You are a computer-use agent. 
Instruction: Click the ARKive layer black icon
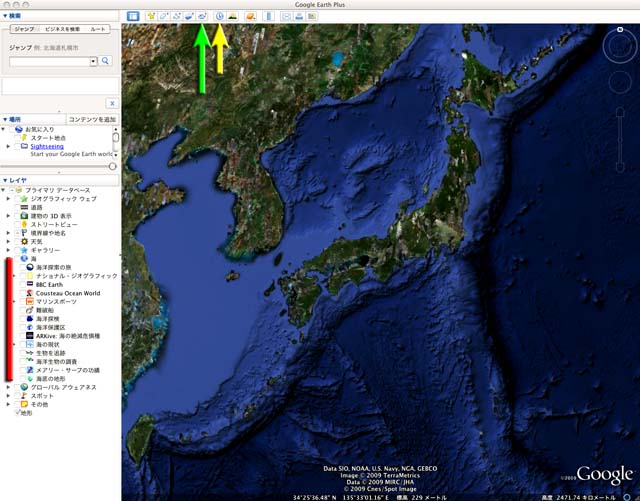coord(30,336)
